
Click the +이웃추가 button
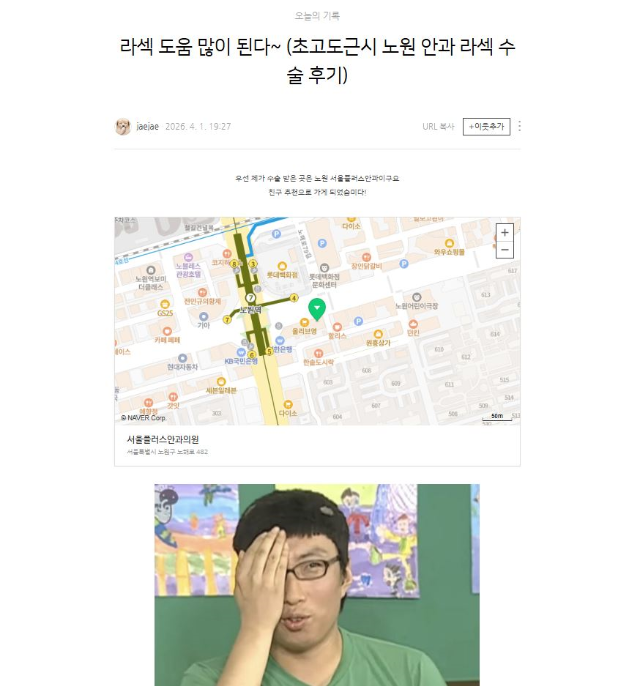click(486, 127)
